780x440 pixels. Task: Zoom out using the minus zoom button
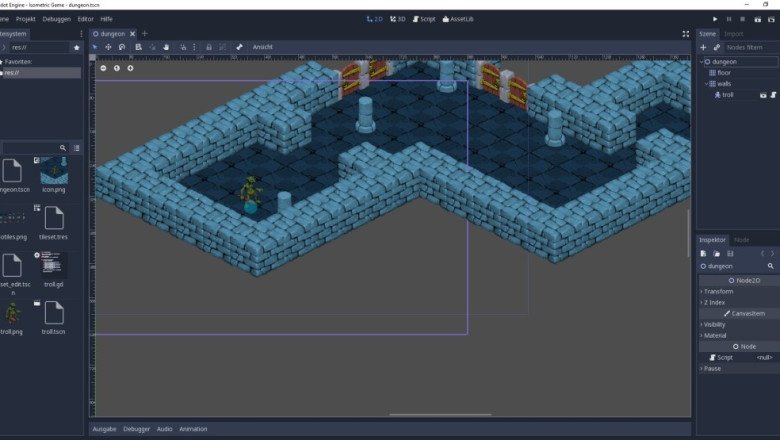[x=103, y=68]
